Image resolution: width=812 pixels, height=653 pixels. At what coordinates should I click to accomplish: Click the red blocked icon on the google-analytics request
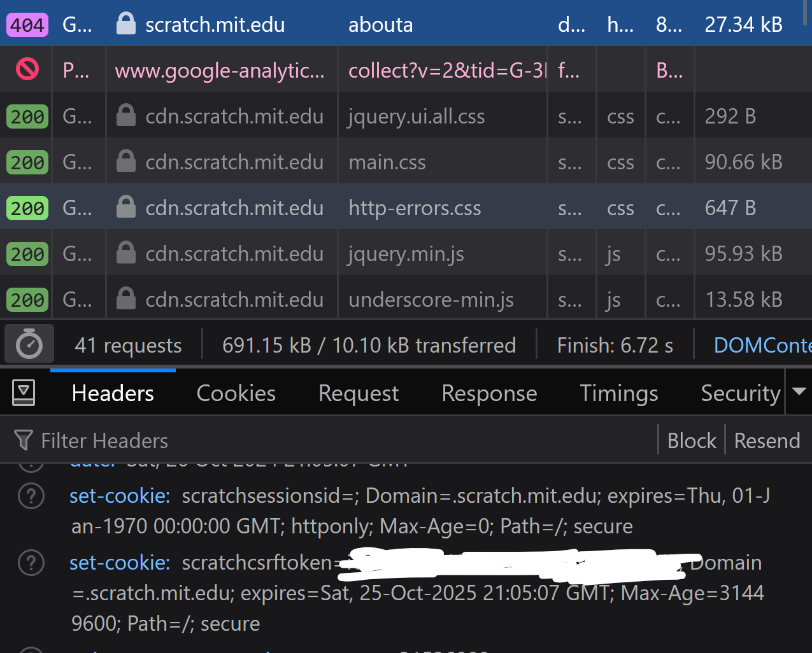pyautogui.click(x=26, y=70)
